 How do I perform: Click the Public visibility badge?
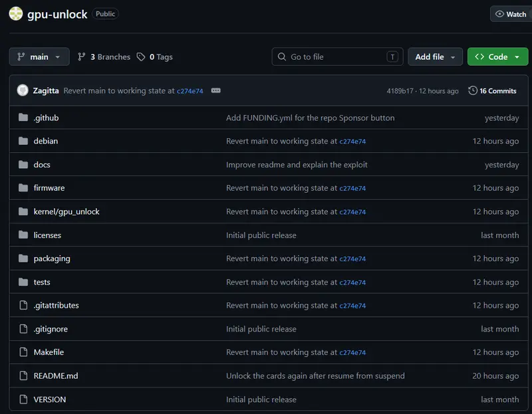pyautogui.click(x=105, y=13)
